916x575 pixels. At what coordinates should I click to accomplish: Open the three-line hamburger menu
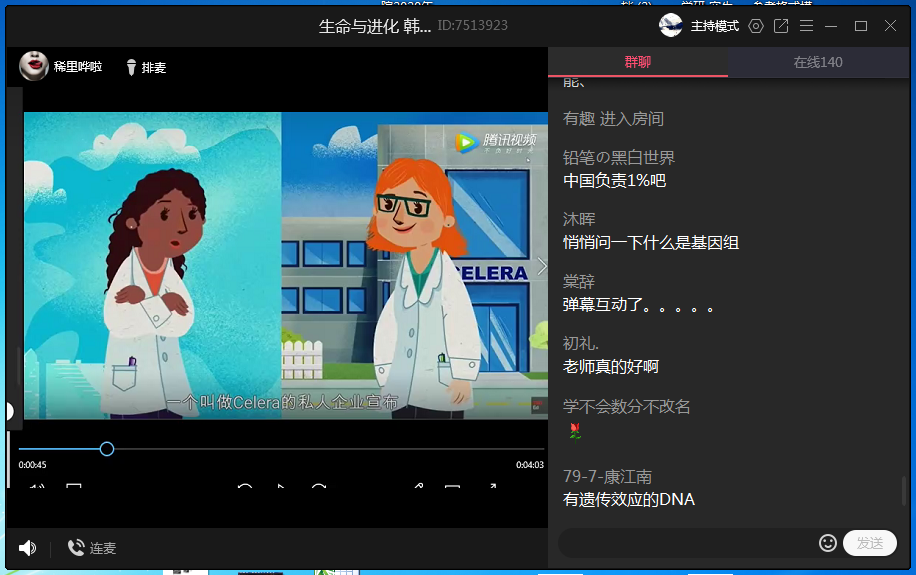pos(806,26)
